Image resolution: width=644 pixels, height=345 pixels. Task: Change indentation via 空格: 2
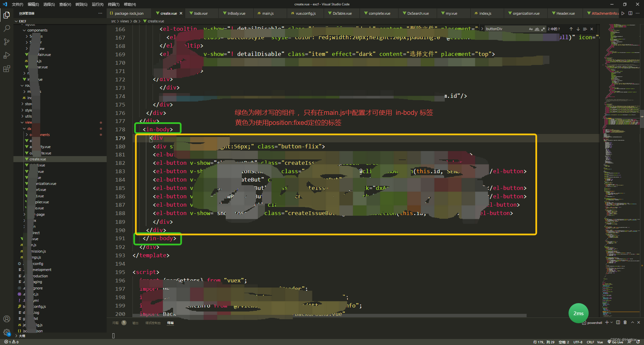pos(564,342)
